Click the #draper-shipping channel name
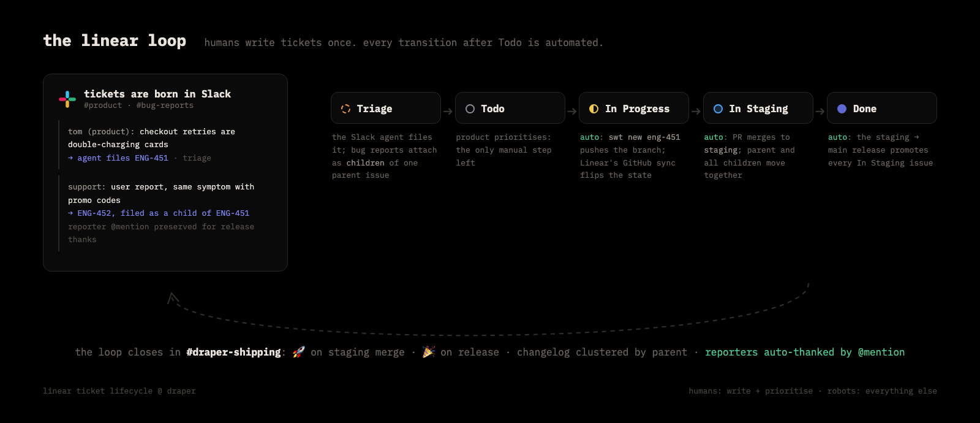 tap(233, 352)
